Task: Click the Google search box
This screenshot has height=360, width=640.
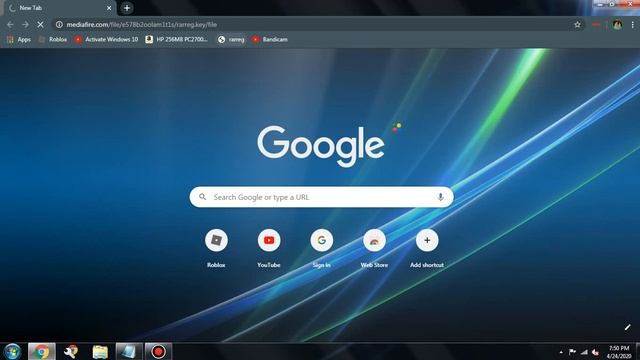Action: pos(321,197)
